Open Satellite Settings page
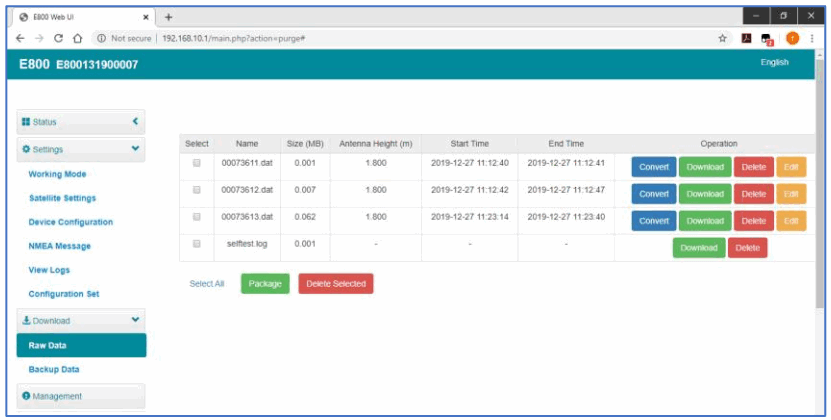831x420 pixels. click(63, 198)
